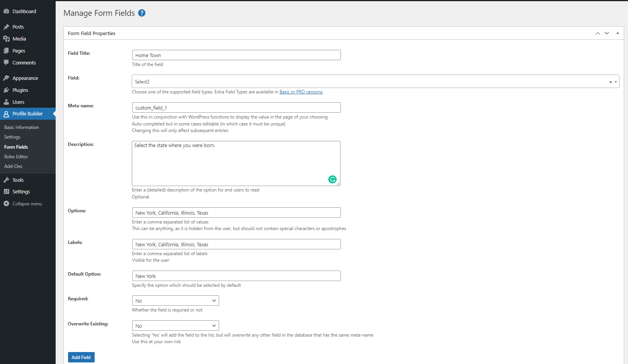Click the Dashboard gauge icon
This screenshot has height=364, width=628.
(x=6, y=11)
